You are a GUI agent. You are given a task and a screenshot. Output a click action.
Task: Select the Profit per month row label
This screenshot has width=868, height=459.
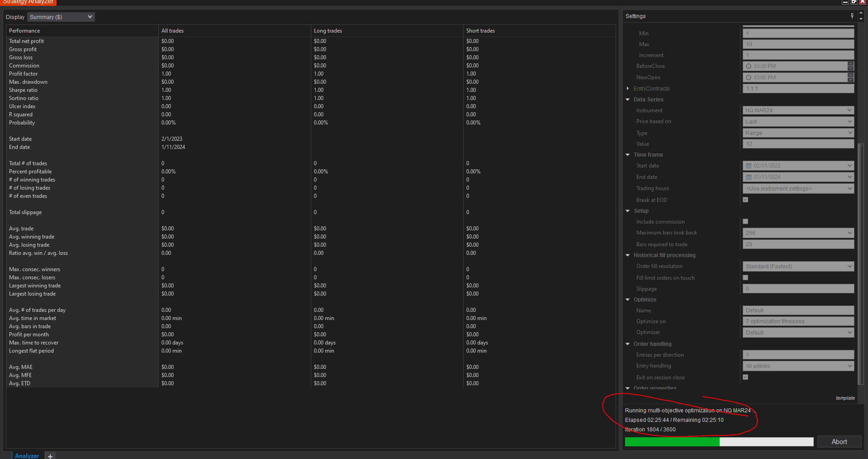(29, 335)
